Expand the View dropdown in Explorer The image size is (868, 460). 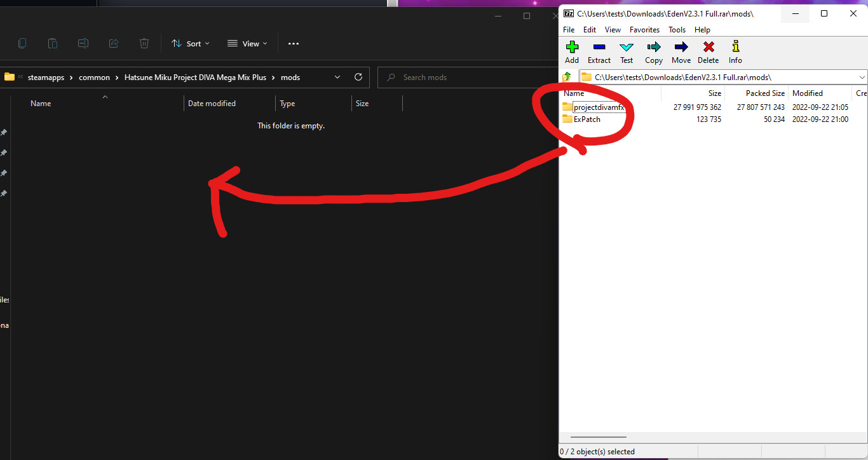(x=247, y=43)
